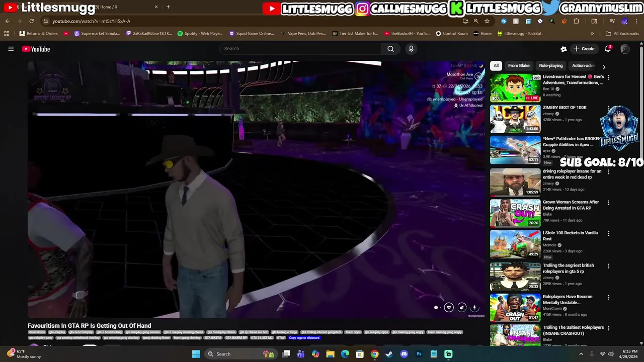Open options for Roleplayers Have Become video

[608, 297]
